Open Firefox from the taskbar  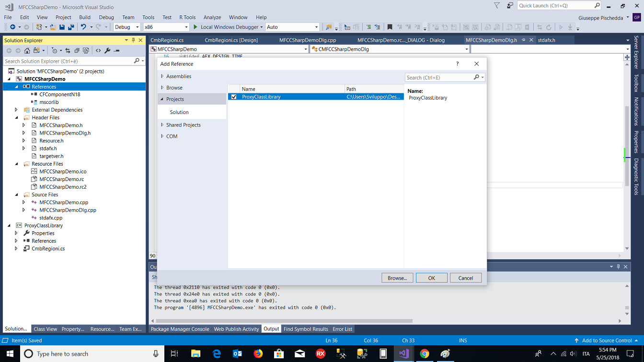pyautogui.click(x=258, y=354)
